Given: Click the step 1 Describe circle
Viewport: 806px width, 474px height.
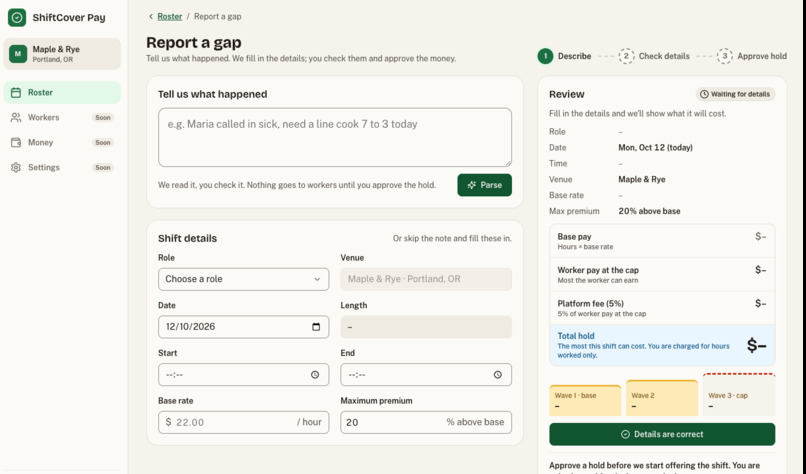Looking at the screenshot, I should click(x=545, y=56).
